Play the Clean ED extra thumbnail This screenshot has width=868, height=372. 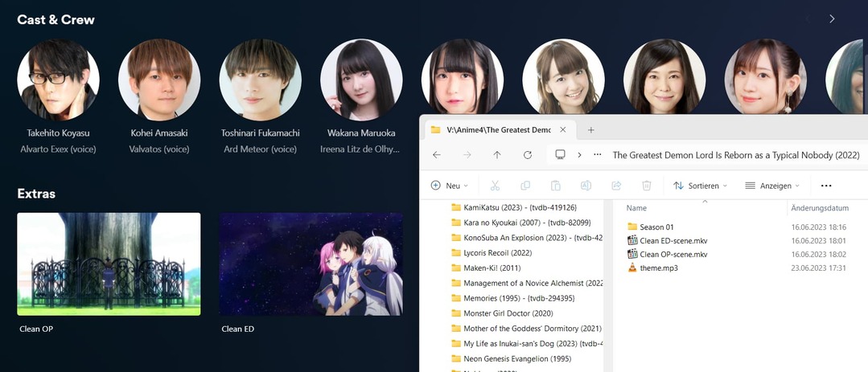[311, 264]
